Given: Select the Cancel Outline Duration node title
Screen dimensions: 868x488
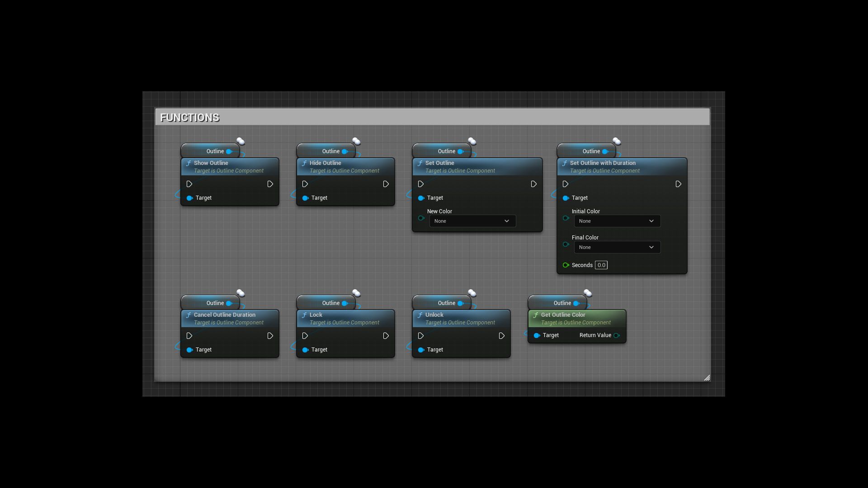Looking at the screenshot, I should [x=224, y=315].
